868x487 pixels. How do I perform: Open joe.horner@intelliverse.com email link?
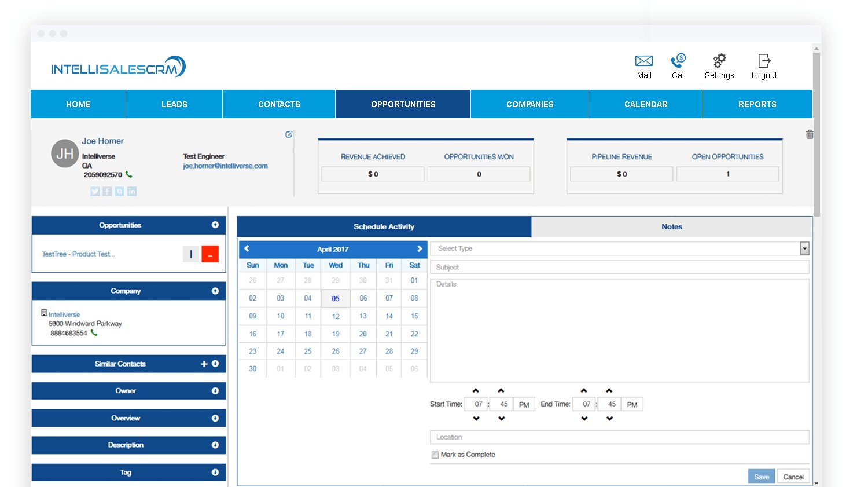(x=225, y=166)
